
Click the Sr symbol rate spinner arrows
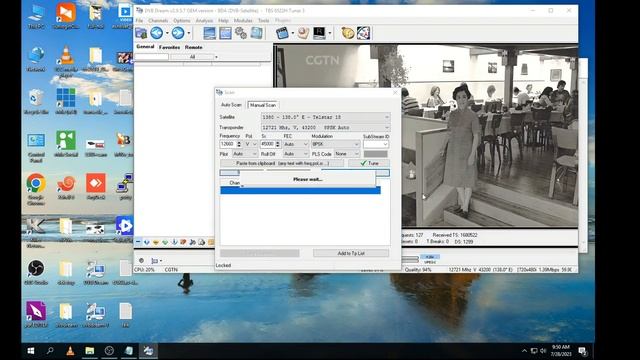click(278, 144)
